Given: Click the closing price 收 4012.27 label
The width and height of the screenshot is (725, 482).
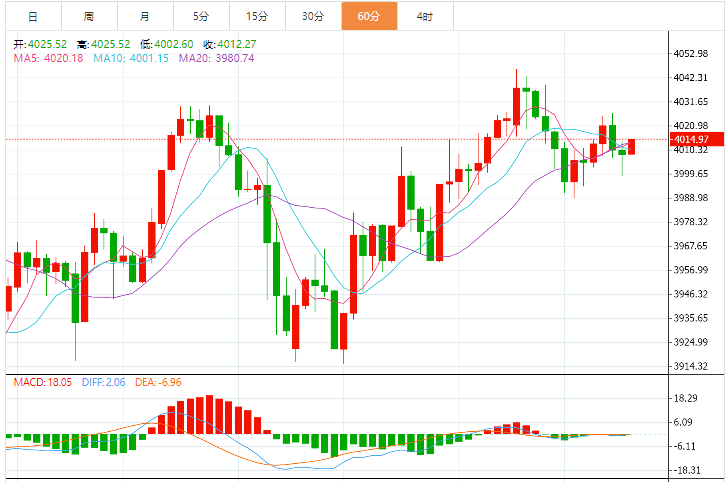Looking at the screenshot, I should point(229,44).
